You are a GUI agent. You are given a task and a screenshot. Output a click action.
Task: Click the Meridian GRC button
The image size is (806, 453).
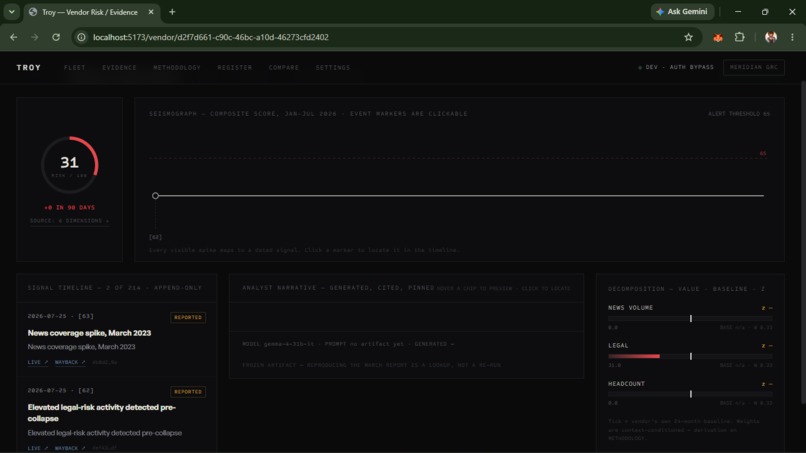[x=754, y=67]
